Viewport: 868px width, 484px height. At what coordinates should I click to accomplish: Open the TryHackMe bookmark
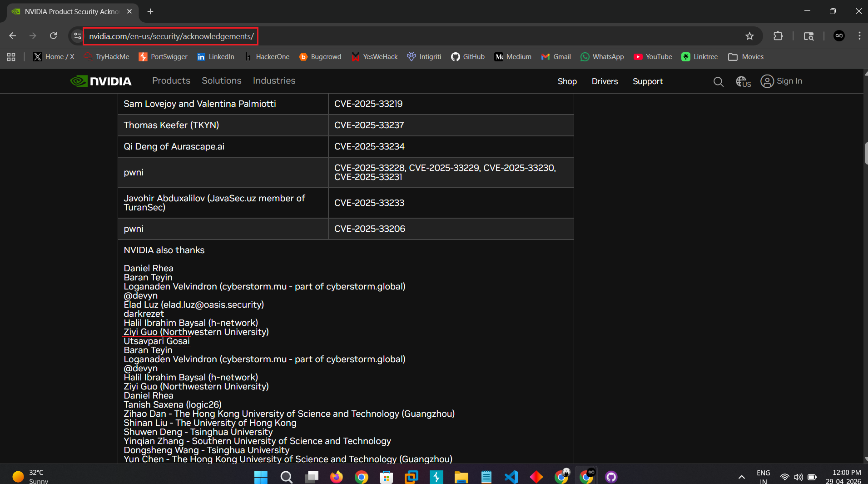pyautogui.click(x=107, y=57)
